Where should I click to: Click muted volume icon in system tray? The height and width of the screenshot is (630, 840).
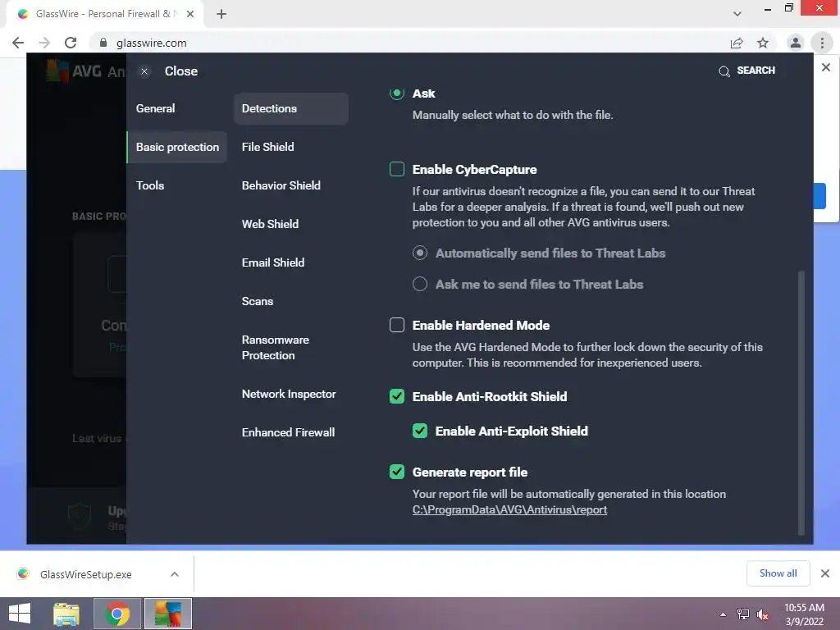coord(762,614)
